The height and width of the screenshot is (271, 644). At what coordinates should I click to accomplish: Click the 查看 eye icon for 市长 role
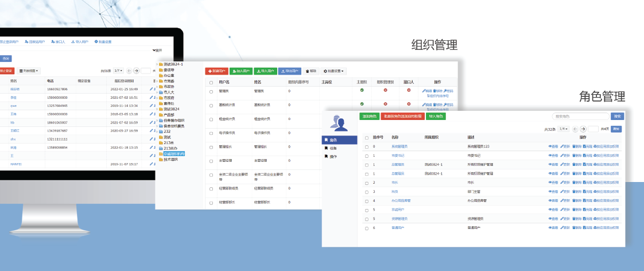click(553, 183)
